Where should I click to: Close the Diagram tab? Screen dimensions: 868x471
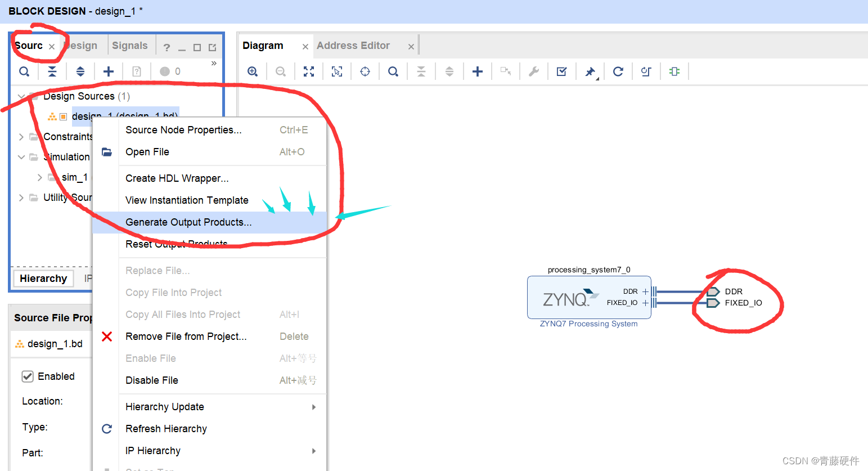coord(305,47)
